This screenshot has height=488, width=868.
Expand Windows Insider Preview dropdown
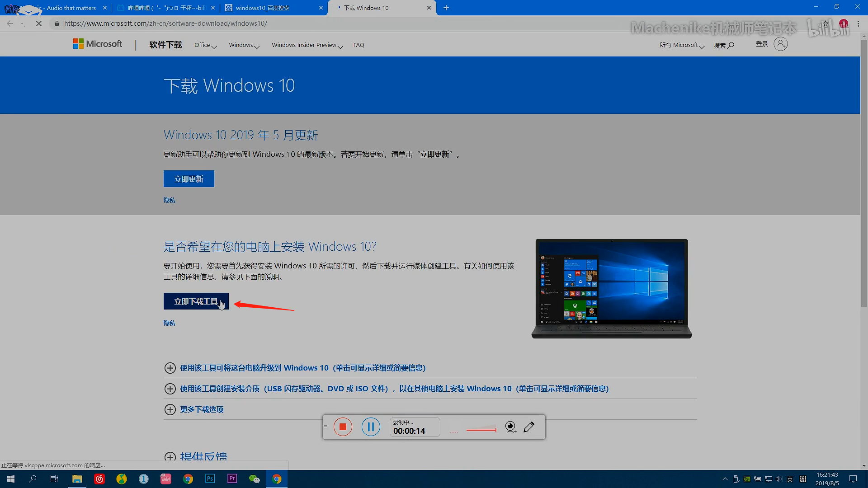307,45
